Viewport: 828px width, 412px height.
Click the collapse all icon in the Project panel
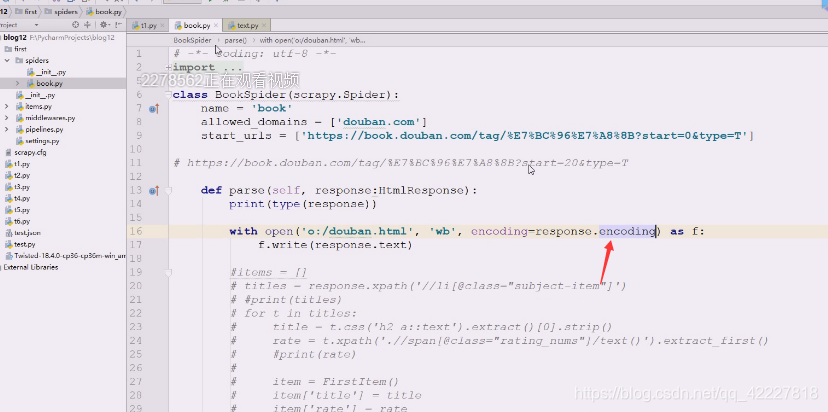[x=88, y=25]
